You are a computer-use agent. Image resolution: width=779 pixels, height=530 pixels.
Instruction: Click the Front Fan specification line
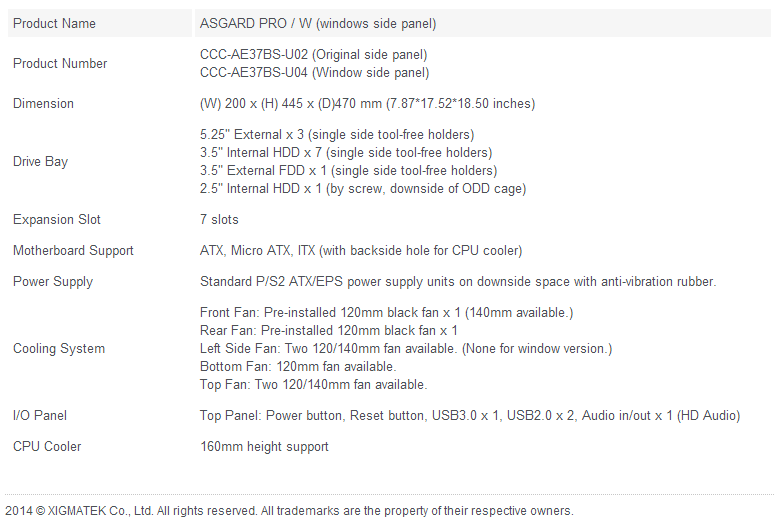click(x=387, y=312)
